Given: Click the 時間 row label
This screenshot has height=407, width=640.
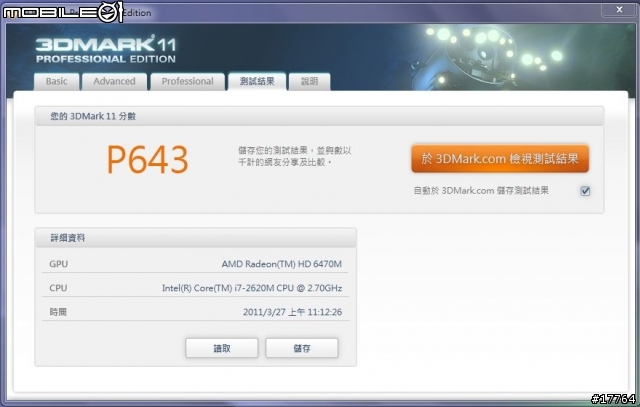Looking at the screenshot, I should 58,312.
